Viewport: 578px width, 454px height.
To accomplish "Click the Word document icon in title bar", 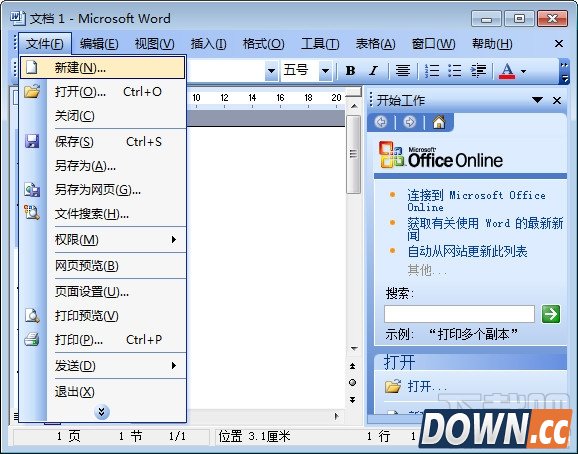I will click(x=17, y=18).
